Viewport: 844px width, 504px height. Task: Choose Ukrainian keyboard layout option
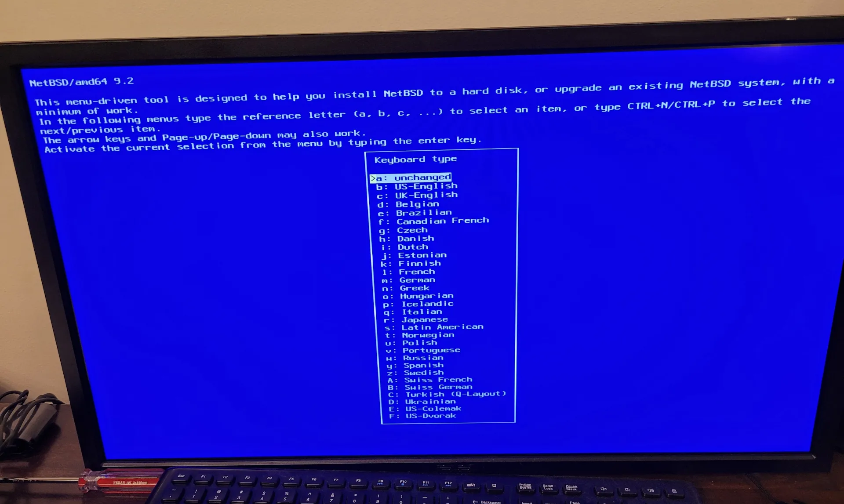click(420, 402)
